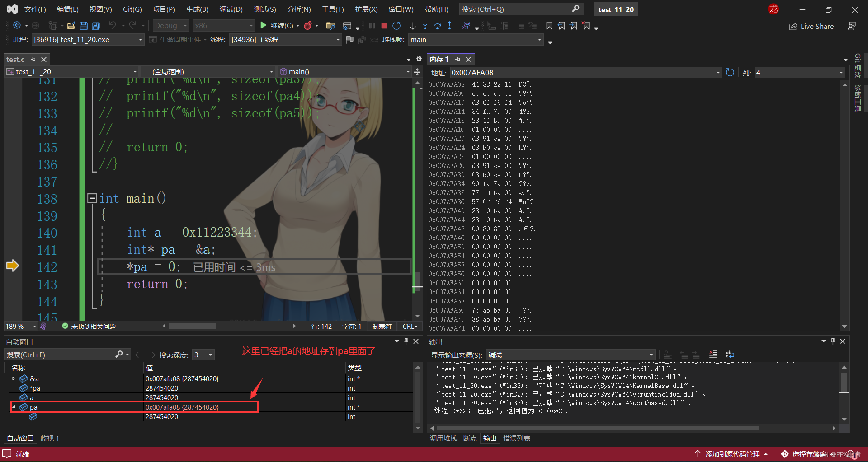Image resolution: width=868 pixels, height=462 pixels.
Task: Close the test.c editor tab
Action: (x=44, y=60)
